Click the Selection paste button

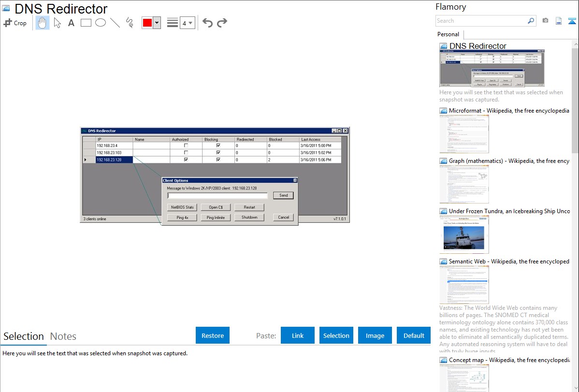[336, 335]
